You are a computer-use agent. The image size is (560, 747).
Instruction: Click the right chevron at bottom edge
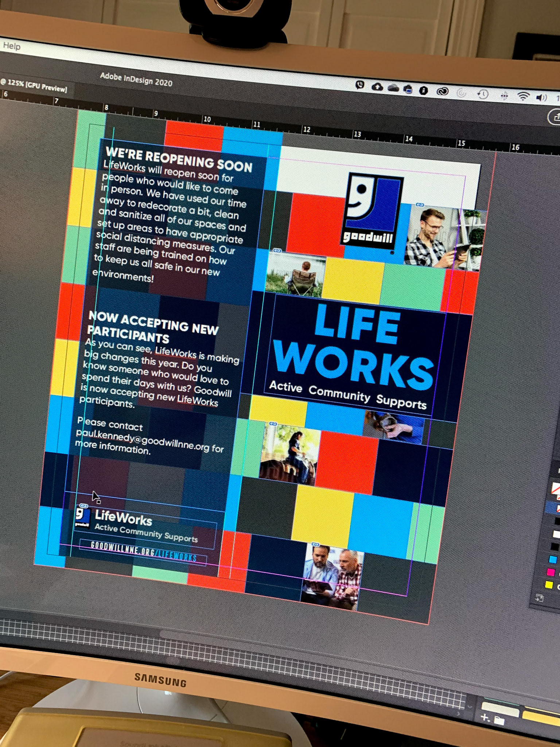click(459, 713)
